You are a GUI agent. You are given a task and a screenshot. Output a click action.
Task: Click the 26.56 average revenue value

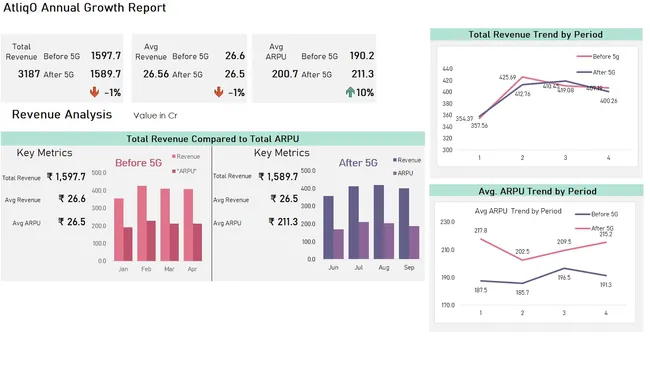point(156,74)
